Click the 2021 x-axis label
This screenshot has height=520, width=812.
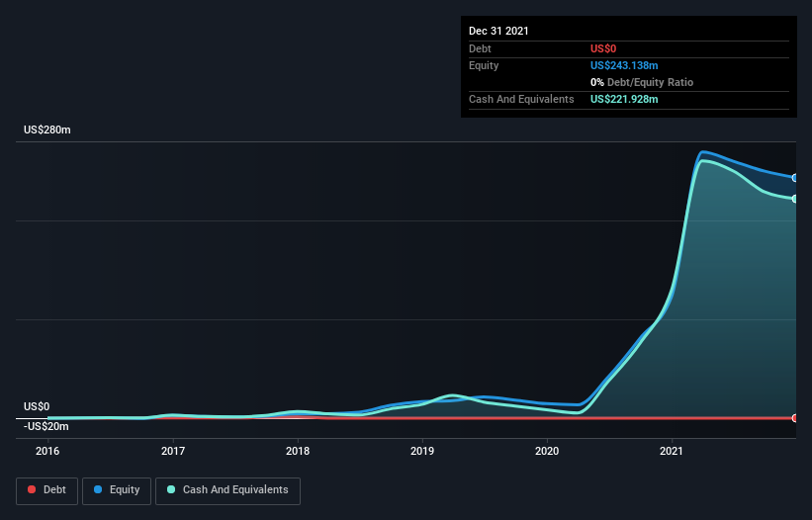click(x=672, y=451)
